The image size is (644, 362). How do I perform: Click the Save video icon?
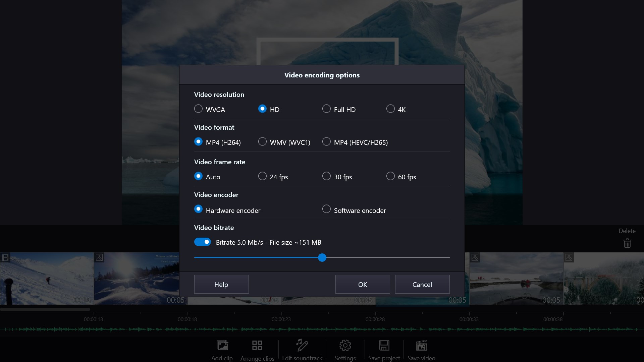pos(421,345)
